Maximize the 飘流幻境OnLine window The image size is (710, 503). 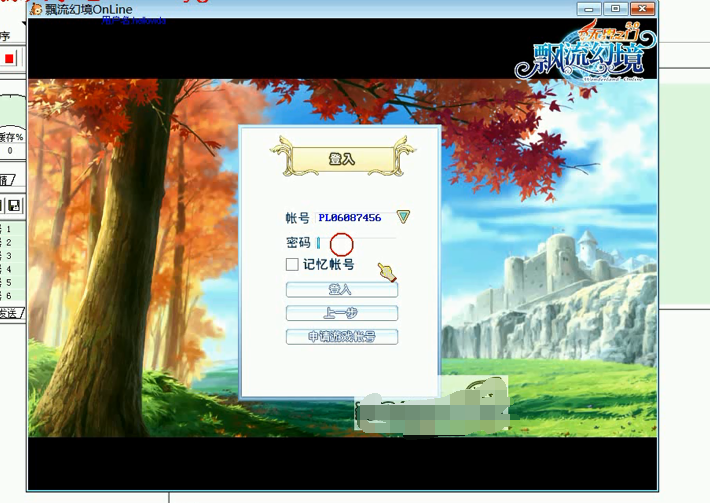point(614,9)
